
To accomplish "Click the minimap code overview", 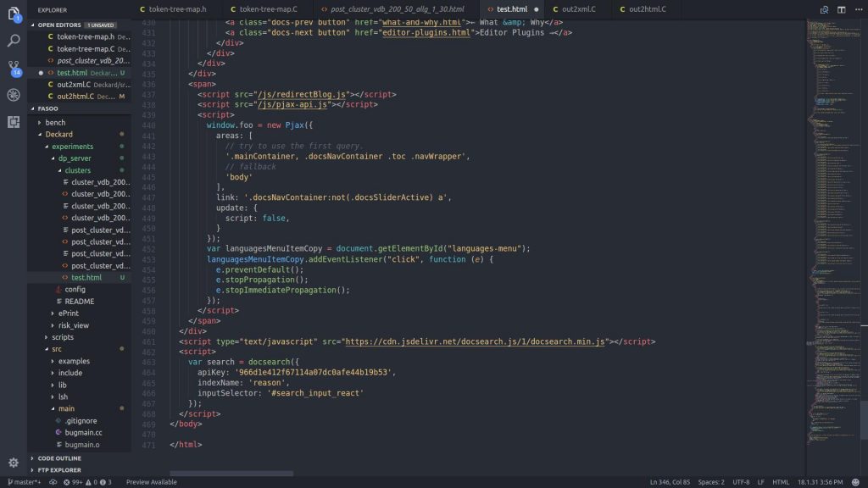I will pos(833,232).
